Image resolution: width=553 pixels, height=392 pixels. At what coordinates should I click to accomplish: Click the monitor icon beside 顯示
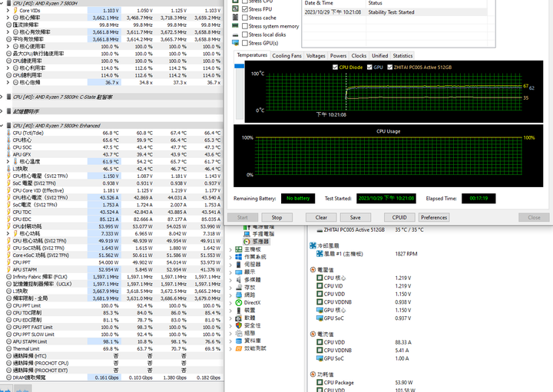pos(239,272)
